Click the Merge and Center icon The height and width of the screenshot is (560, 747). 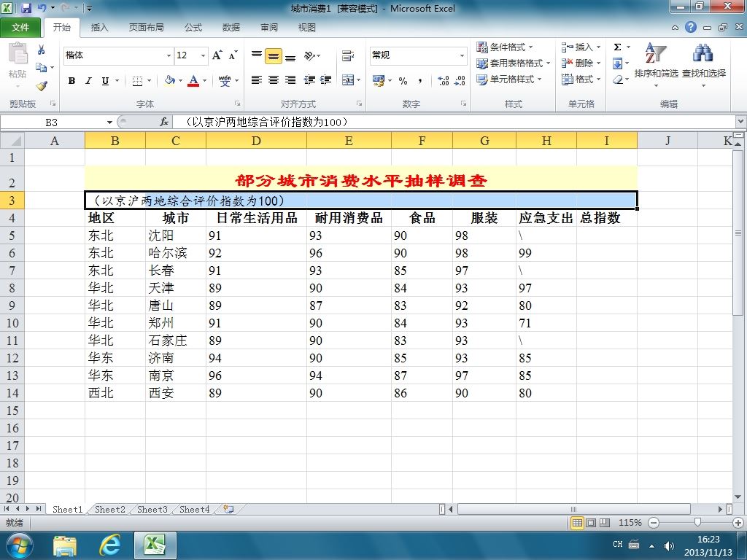tap(348, 80)
